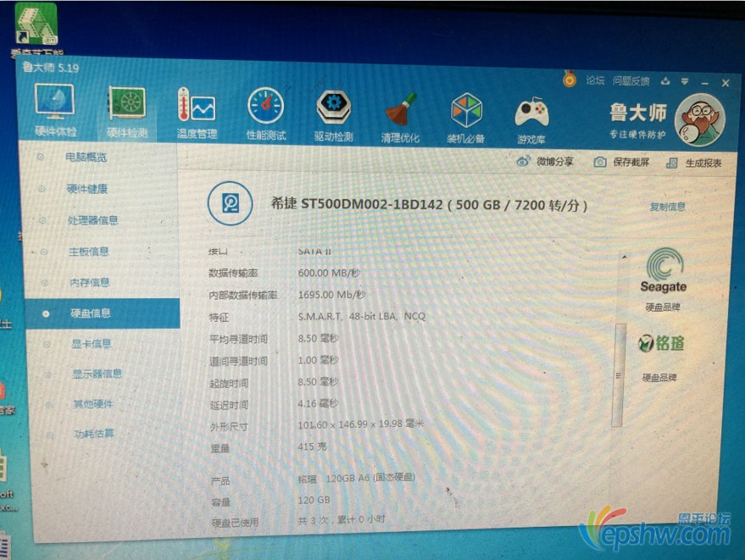Click the text "铭瑄 120GB A6 (固态硬盘)"
745x560 pixels.
click(x=356, y=479)
